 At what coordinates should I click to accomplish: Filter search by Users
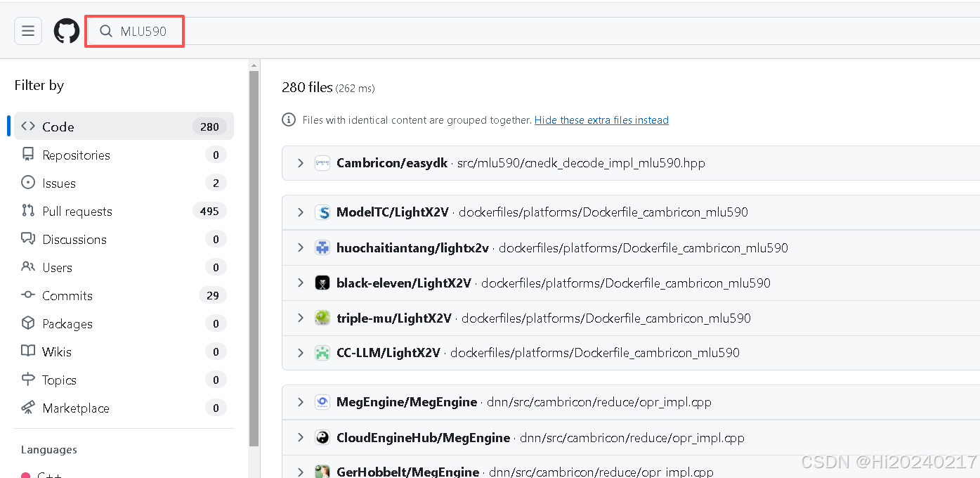tap(124, 267)
